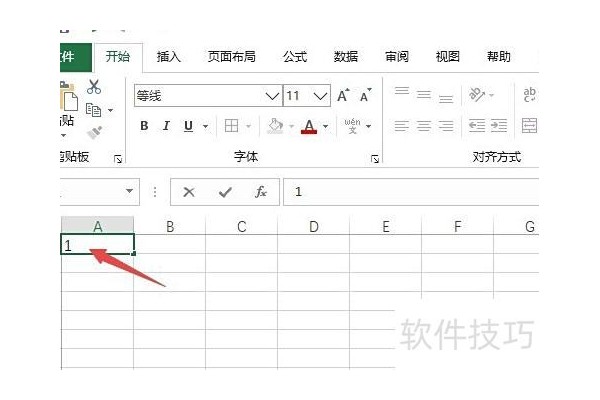Select column B header

click(x=170, y=226)
